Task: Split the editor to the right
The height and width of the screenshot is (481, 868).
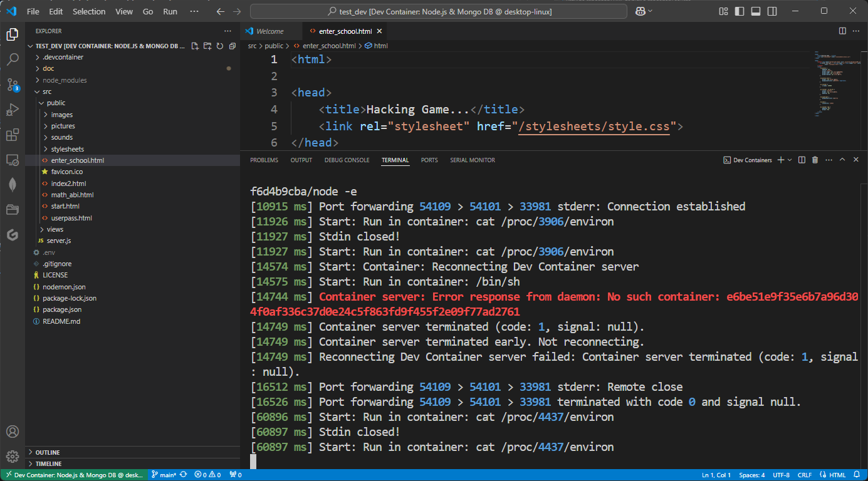Action: point(842,31)
